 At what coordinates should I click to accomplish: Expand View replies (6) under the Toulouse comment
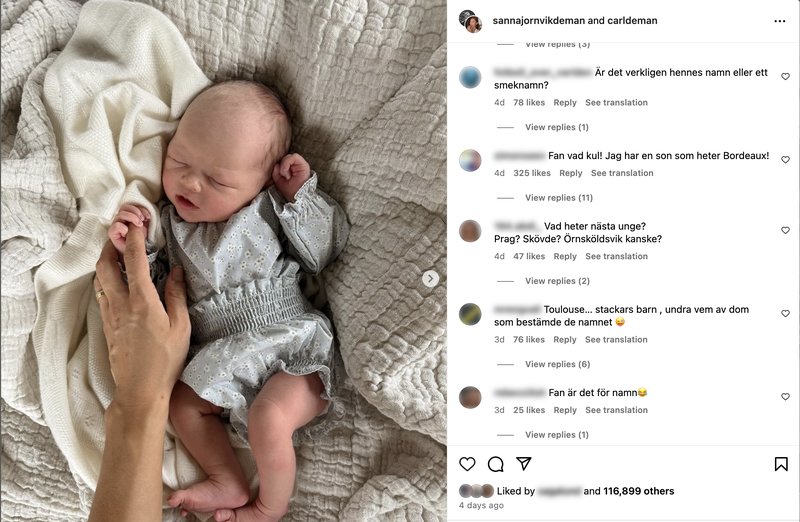click(x=557, y=364)
